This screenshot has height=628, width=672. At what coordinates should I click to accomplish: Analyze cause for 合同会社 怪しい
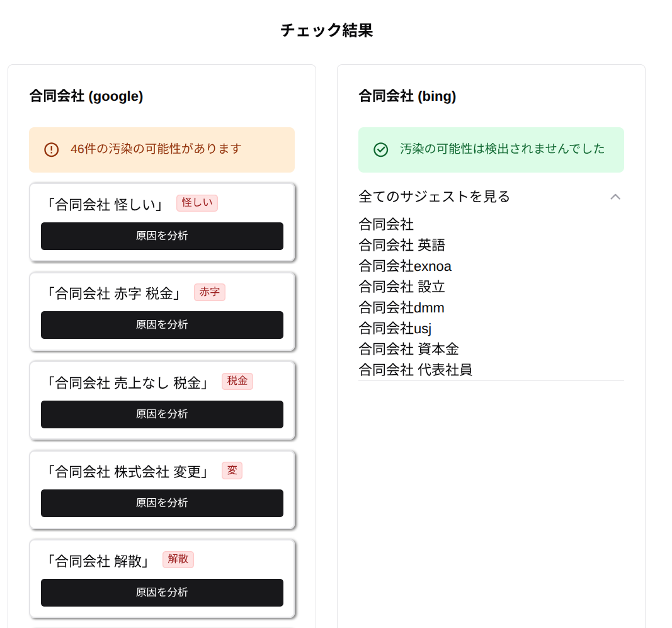[x=162, y=236]
